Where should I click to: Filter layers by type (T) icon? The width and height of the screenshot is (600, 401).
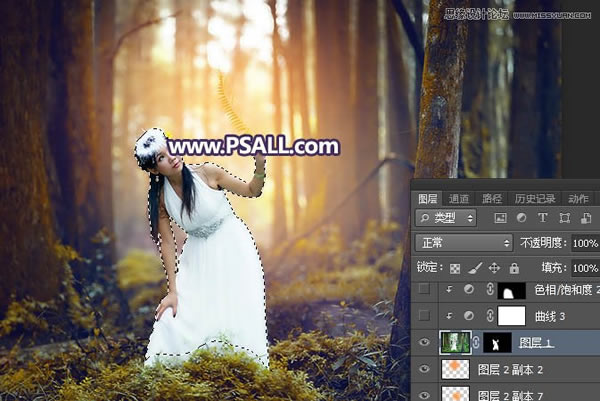coord(543,218)
